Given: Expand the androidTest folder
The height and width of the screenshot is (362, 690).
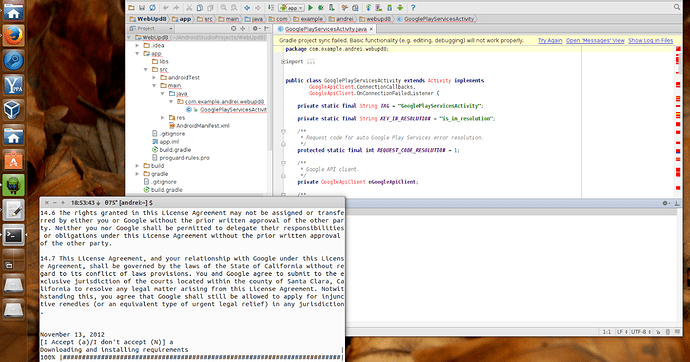Looking at the screenshot, I should [x=154, y=77].
